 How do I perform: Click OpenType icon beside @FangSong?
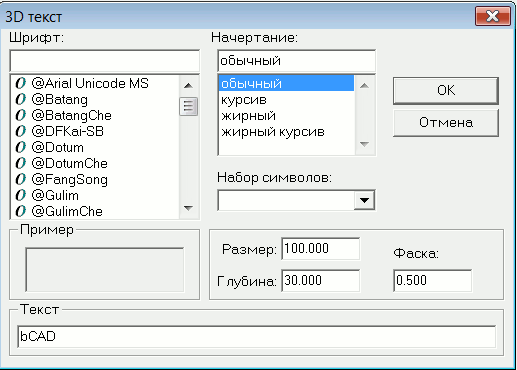click(21, 179)
